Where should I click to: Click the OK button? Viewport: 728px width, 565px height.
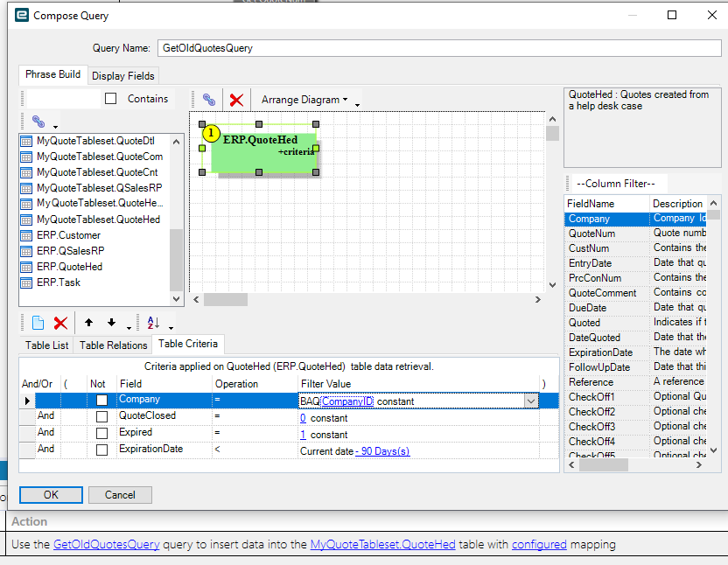click(x=50, y=494)
